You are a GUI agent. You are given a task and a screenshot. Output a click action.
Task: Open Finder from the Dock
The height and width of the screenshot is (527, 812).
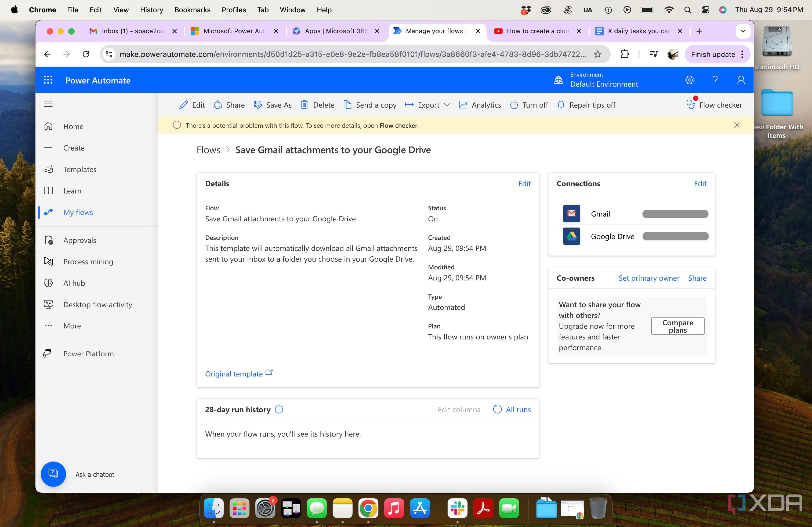point(213,508)
